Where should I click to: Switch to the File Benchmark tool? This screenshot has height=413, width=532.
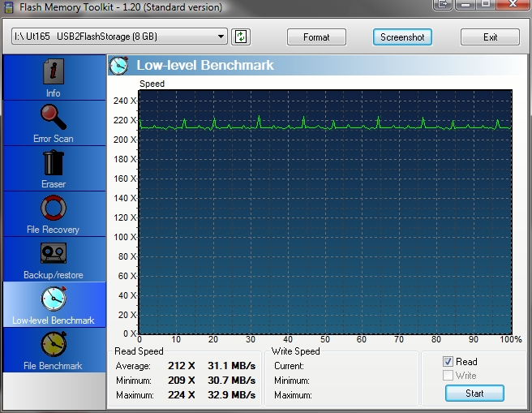click(54, 350)
